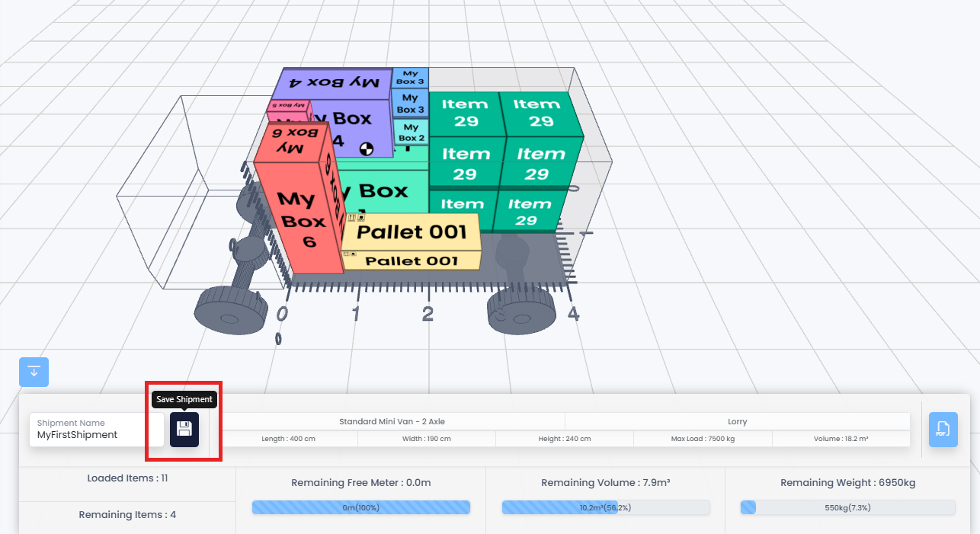Click the Shipment Name input field

97,430
